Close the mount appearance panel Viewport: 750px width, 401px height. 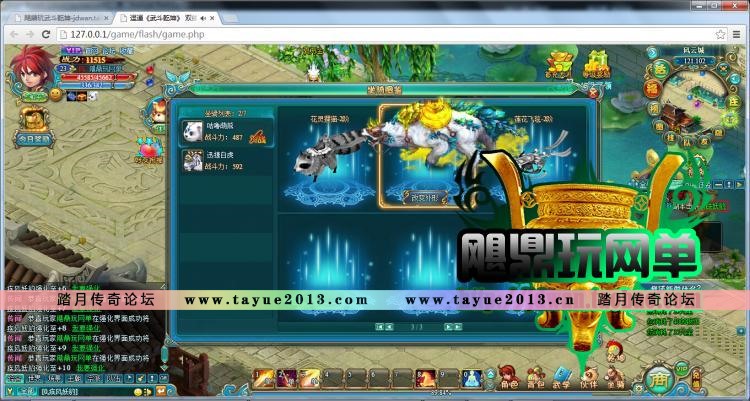[x=593, y=92]
